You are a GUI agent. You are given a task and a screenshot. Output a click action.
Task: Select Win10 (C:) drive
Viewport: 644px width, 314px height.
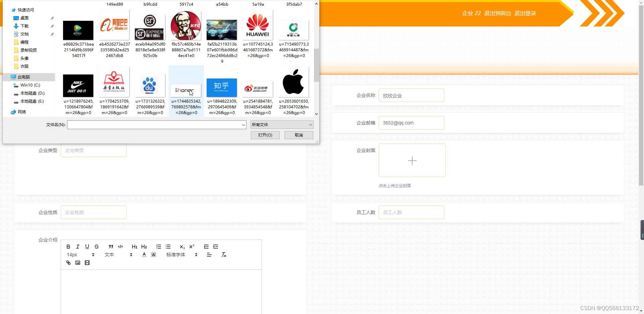tap(30, 85)
